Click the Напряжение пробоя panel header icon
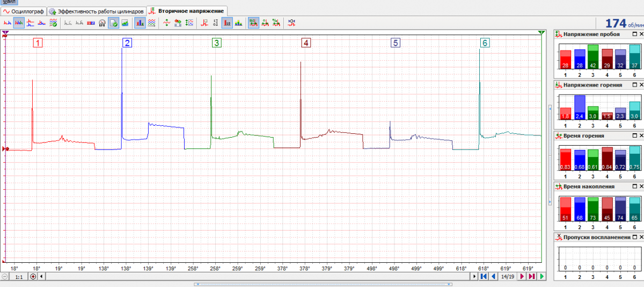644x287 pixels. 559,34
